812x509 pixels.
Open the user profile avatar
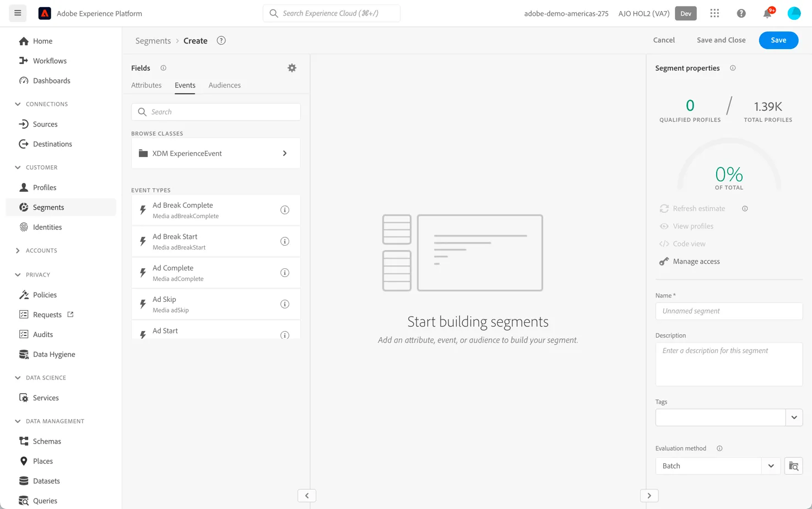click(x=794, y=13)
